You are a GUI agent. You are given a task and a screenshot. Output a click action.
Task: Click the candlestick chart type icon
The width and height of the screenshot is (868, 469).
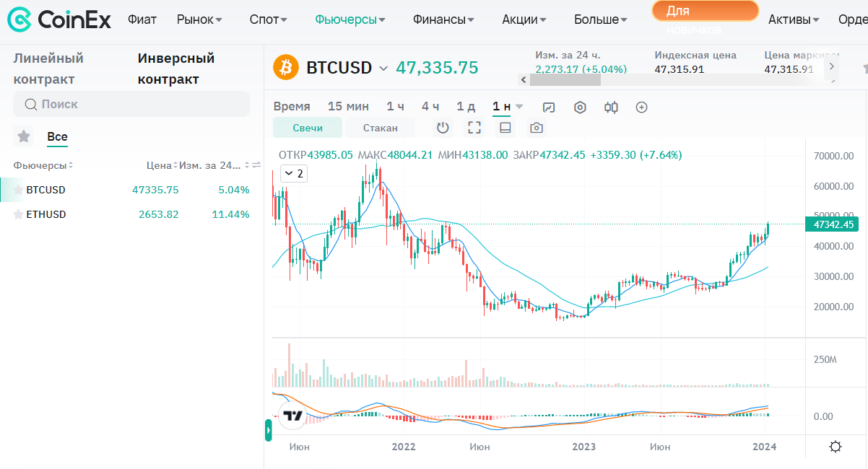pos(611,108)
